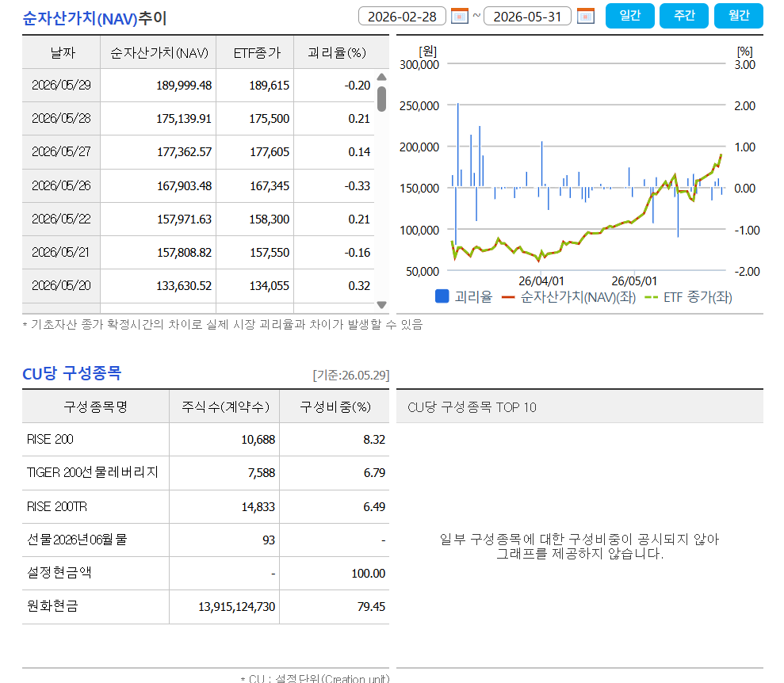Select the 원화현금 row
Screen dimensions: 784x683
pyautogui.click(x=205, y=607)
